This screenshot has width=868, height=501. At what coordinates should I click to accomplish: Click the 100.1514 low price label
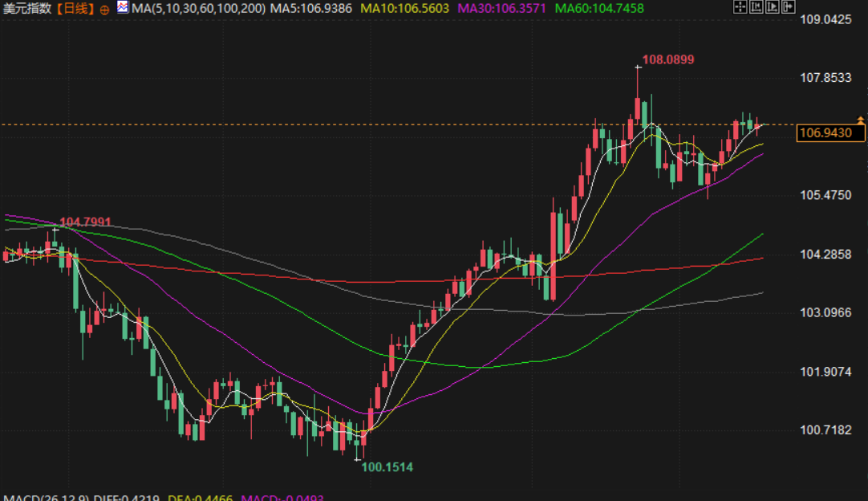coord(387,467)
